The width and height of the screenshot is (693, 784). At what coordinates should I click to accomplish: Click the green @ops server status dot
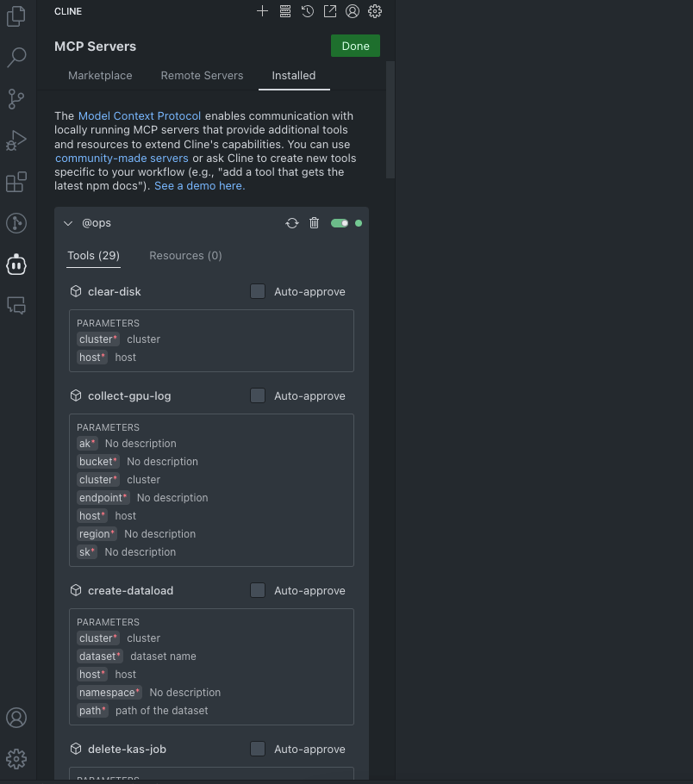click(359, 223)
